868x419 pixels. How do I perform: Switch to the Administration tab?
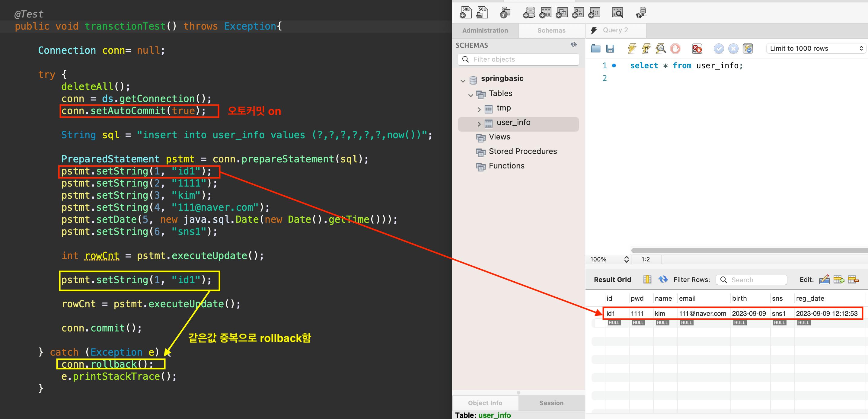click(485, 30)
